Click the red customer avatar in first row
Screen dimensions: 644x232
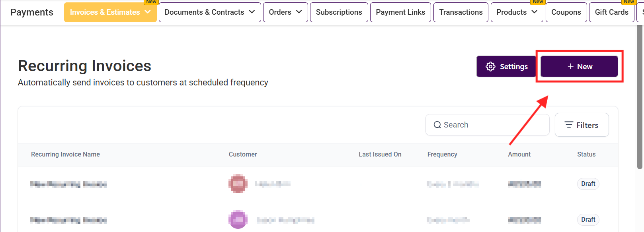[x=238, y=184]
